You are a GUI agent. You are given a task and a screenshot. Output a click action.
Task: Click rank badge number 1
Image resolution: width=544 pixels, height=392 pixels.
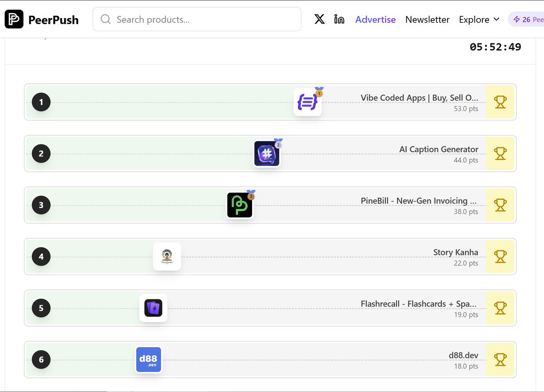click(41, 102)
